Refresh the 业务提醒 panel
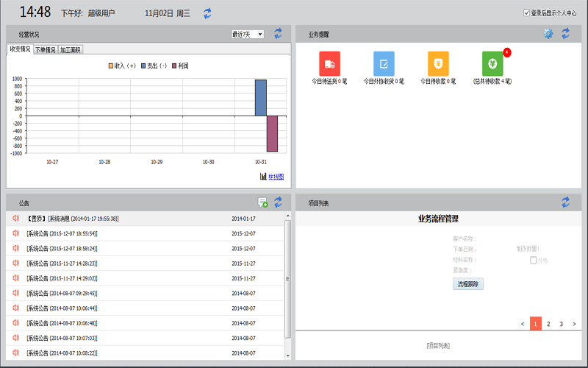 click(x=565, y=34)
